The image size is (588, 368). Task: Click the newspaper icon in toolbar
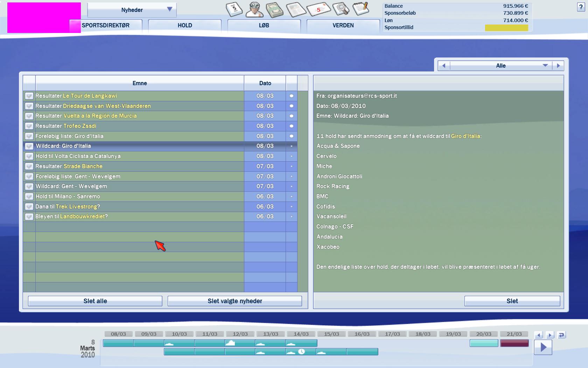(296, 9)
